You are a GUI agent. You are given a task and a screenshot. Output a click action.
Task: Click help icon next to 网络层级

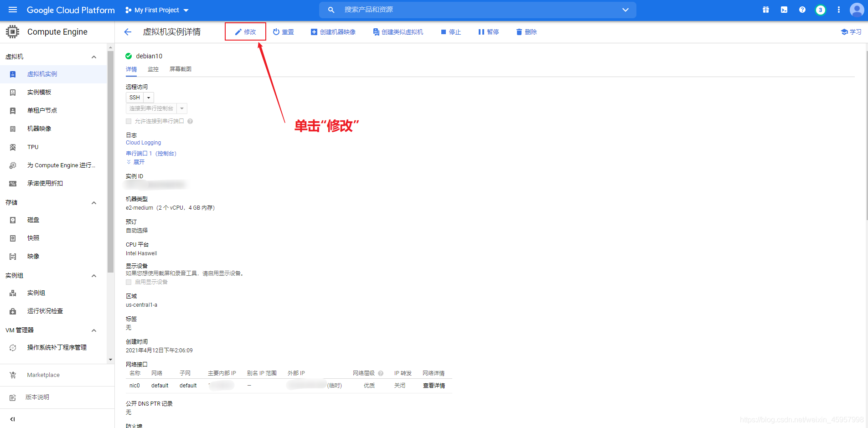point(381,373)
